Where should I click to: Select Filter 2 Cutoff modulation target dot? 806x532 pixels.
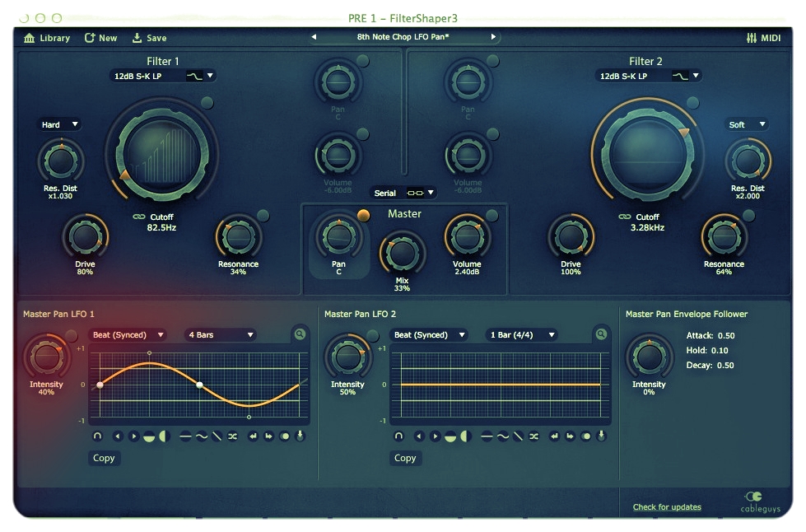[693, 102]
